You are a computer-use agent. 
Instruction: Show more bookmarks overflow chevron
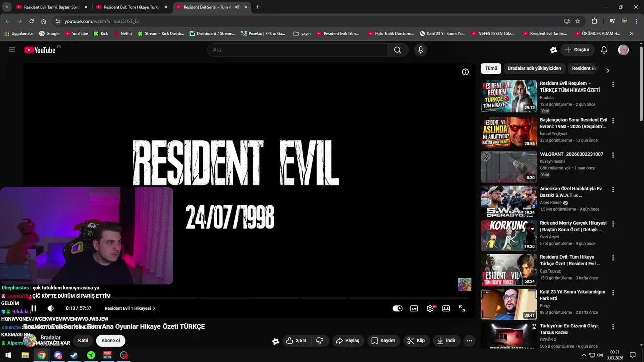click(632, 33)
